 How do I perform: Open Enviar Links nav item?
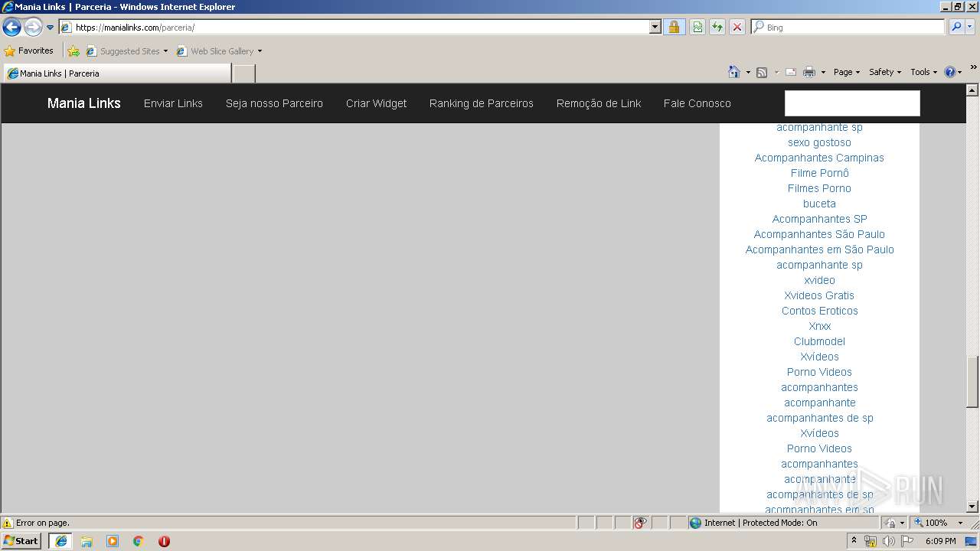[x=173, y=103]
